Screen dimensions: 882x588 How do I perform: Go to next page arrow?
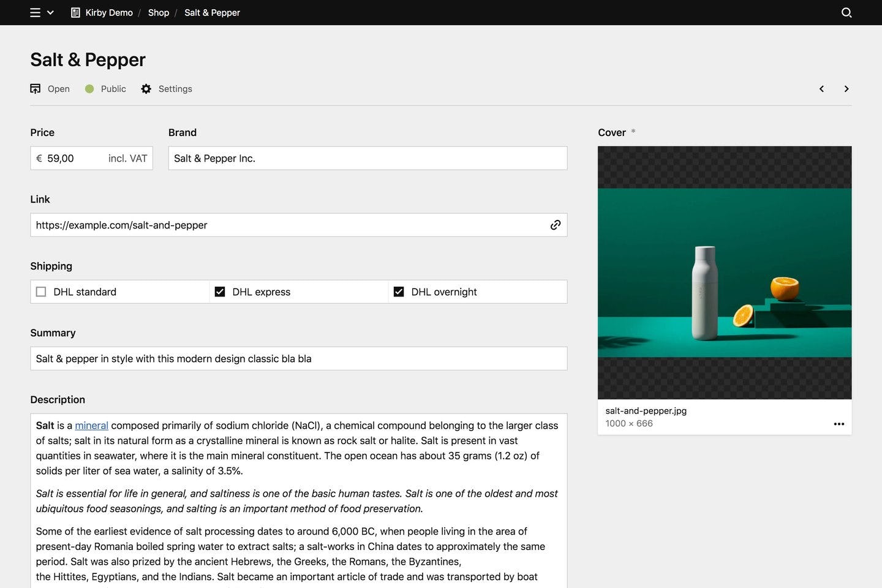click(x=846, y=89)
